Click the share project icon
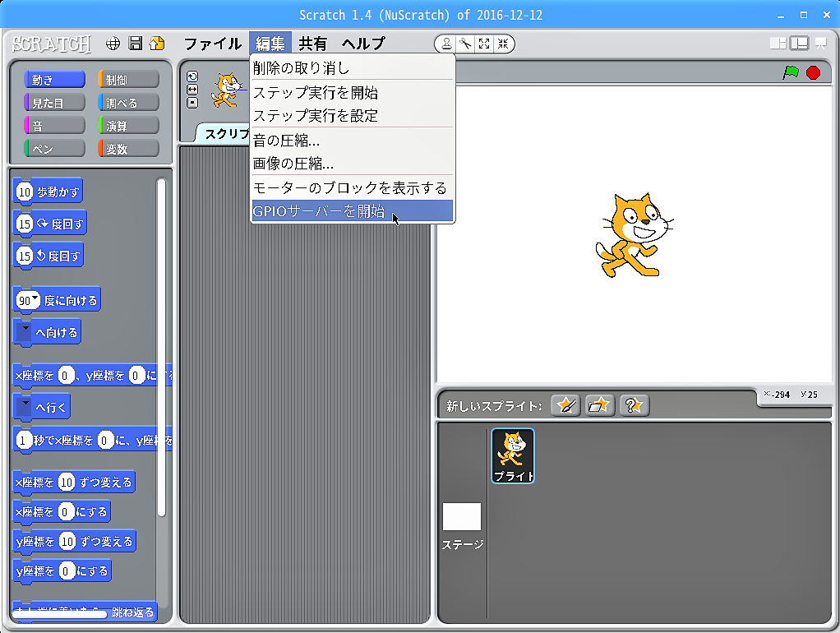Image resolution: width=840 pixels, height=633 pixels. [x=158, y=44]
